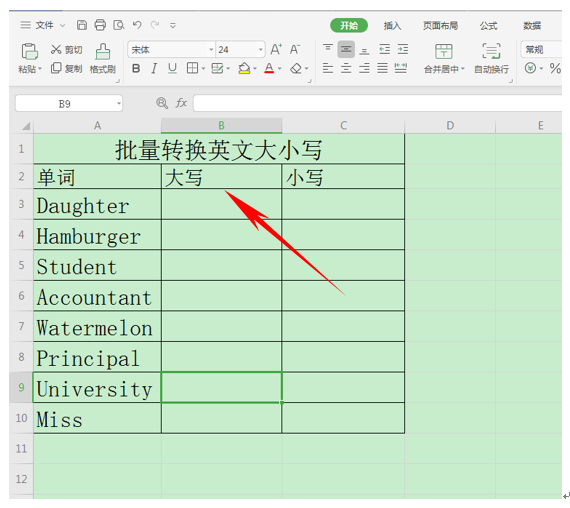Switch to the 公式 Formulas tab
Image resolution: width=570 pixels, height=508 pixels.
pos(488,25)
